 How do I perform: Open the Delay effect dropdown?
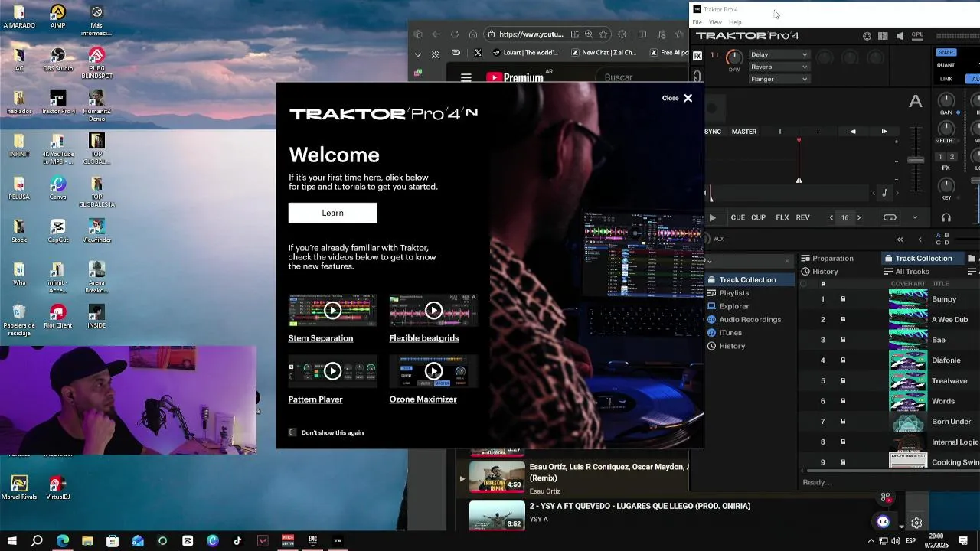coord(779,54)
